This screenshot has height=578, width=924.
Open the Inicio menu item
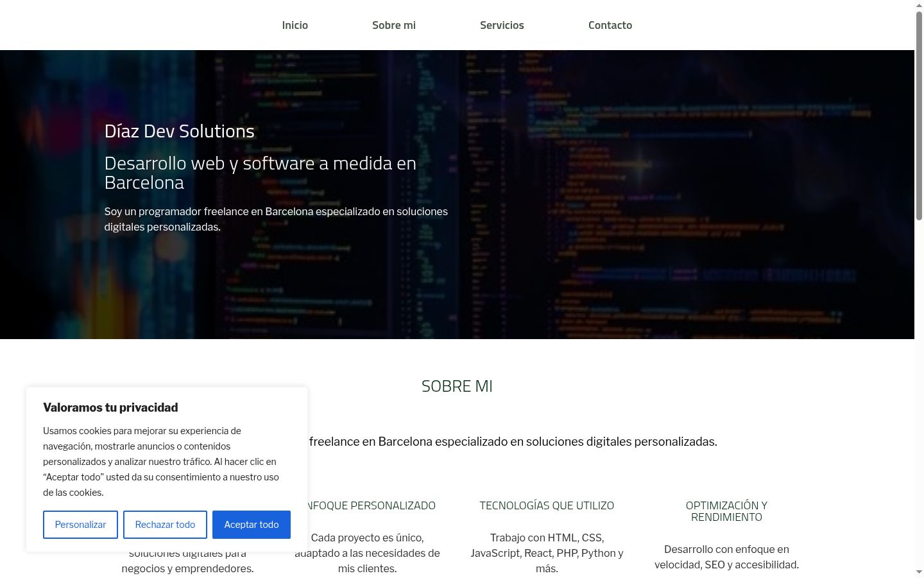[295, 25]
